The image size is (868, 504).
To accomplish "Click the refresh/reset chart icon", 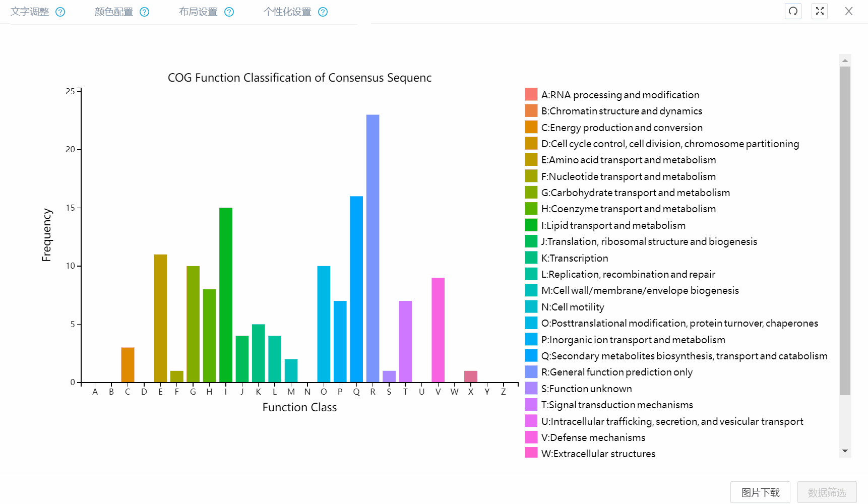I will (793, 11).
